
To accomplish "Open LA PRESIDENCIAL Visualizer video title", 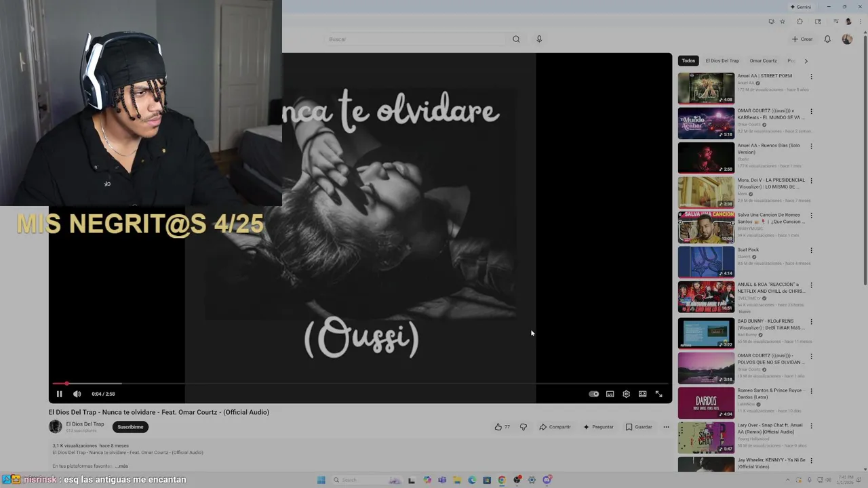I will [771, 183].
